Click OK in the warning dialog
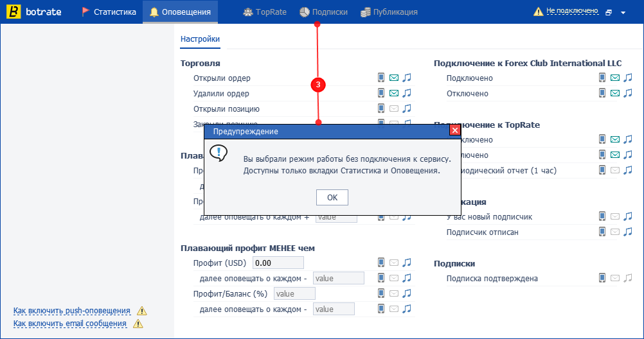The width and height of the screenshot is (644, 339). tap(332, 197)
